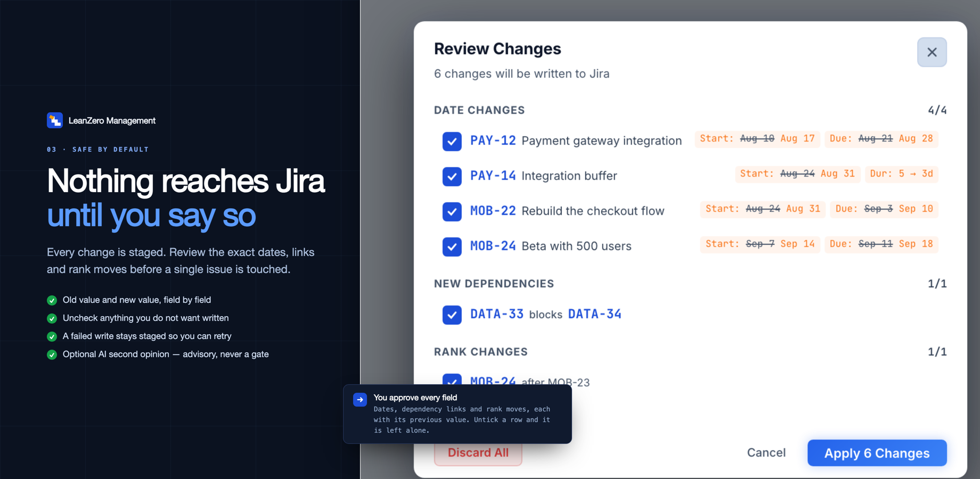
Task: Click the 'Beta with 500 users' issue title
Action: click(576, 246)
